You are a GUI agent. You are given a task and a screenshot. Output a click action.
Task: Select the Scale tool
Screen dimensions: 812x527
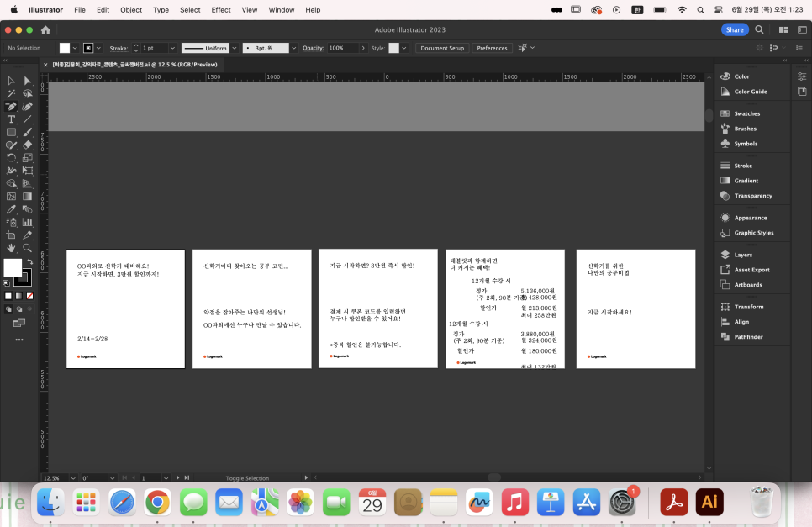(28, 158)
